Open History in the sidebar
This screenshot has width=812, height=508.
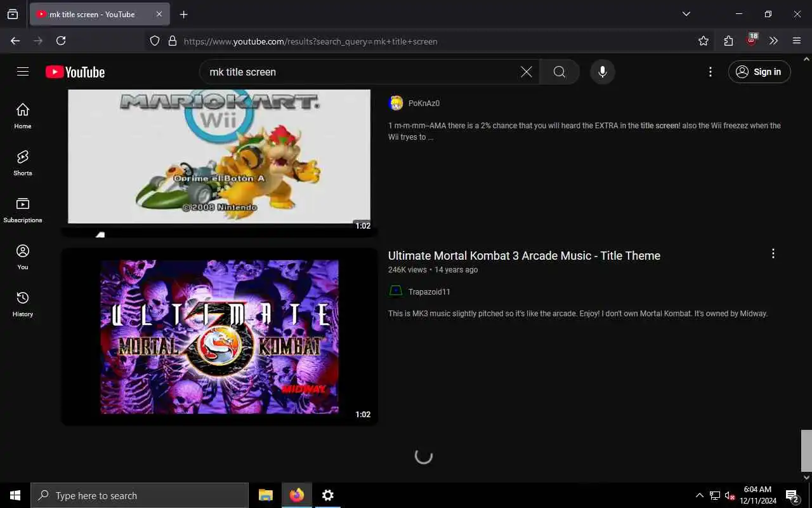(x=23, y=304)
